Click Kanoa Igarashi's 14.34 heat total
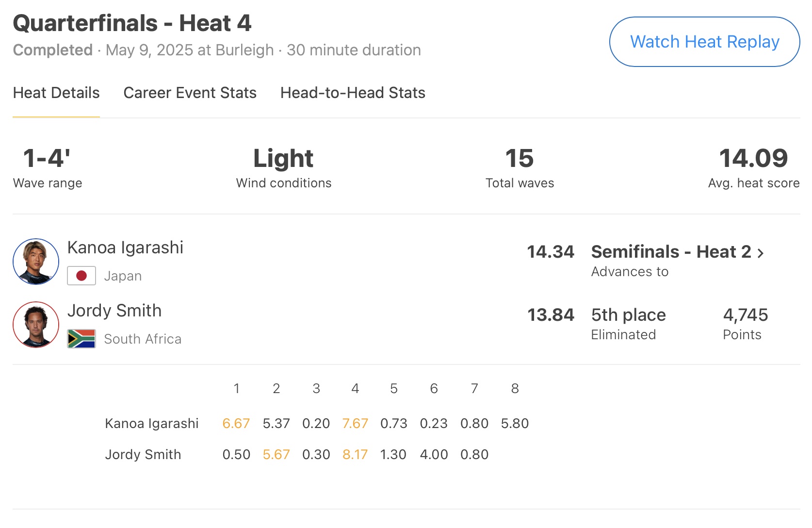Image resolution: width=812 pixels, height=528 pixels. tap(551, 252)
